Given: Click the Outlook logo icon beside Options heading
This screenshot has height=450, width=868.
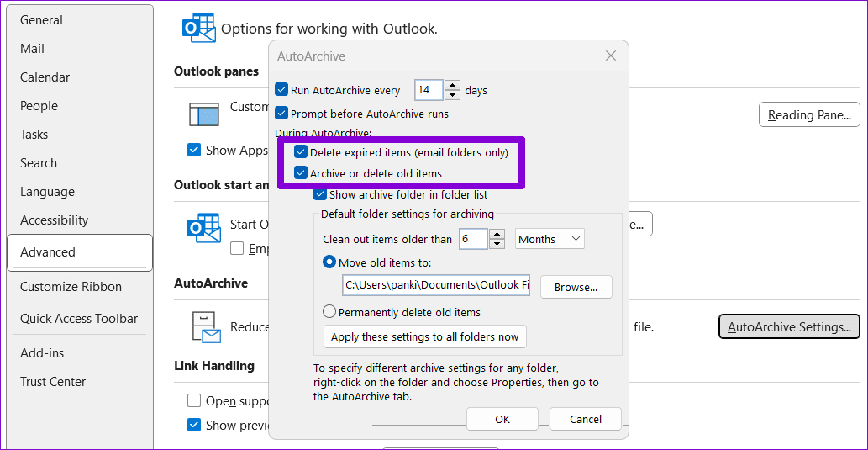Looking at the screenshot, I should pyautogui.click(x=199, y=29).
